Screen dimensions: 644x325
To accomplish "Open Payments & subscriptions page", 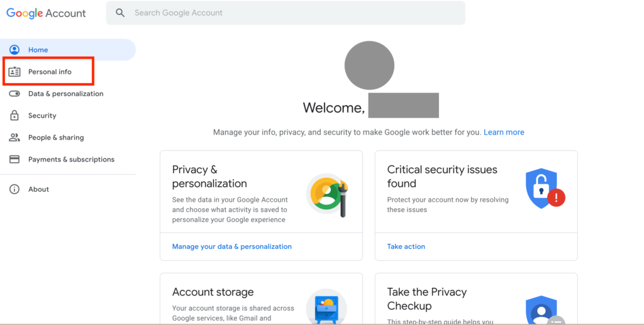I will [x=71, y=160].
